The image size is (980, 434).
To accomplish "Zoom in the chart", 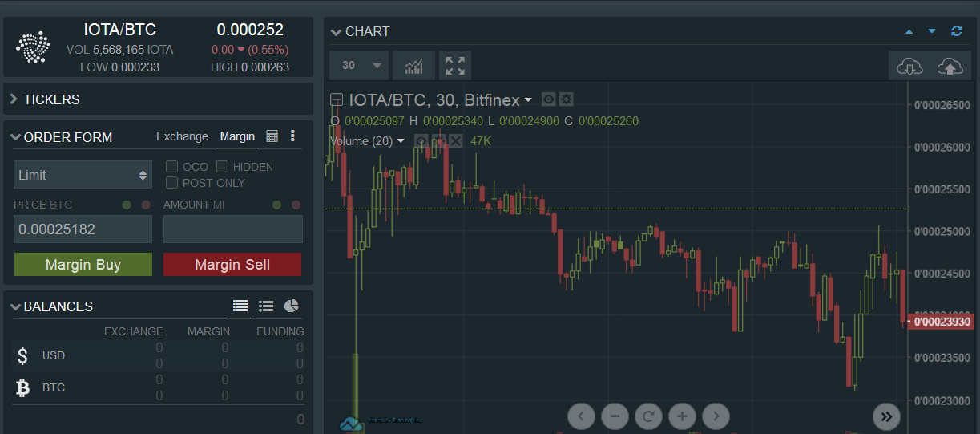I will 682,416.
